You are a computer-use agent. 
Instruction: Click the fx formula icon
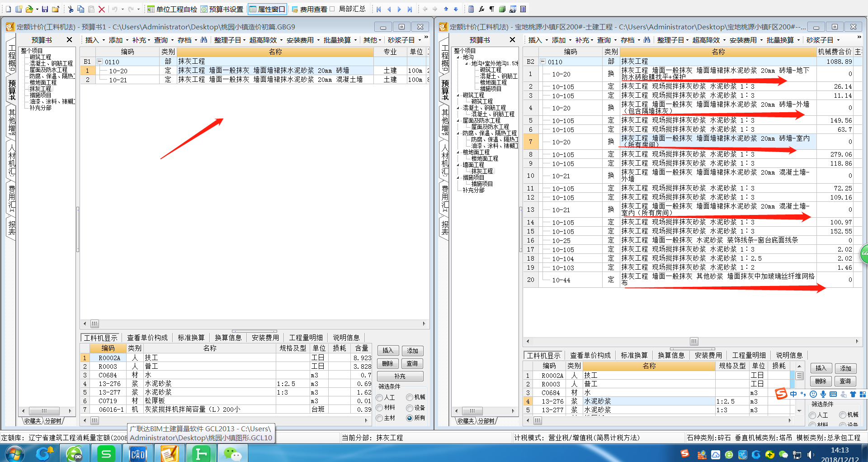481,9
